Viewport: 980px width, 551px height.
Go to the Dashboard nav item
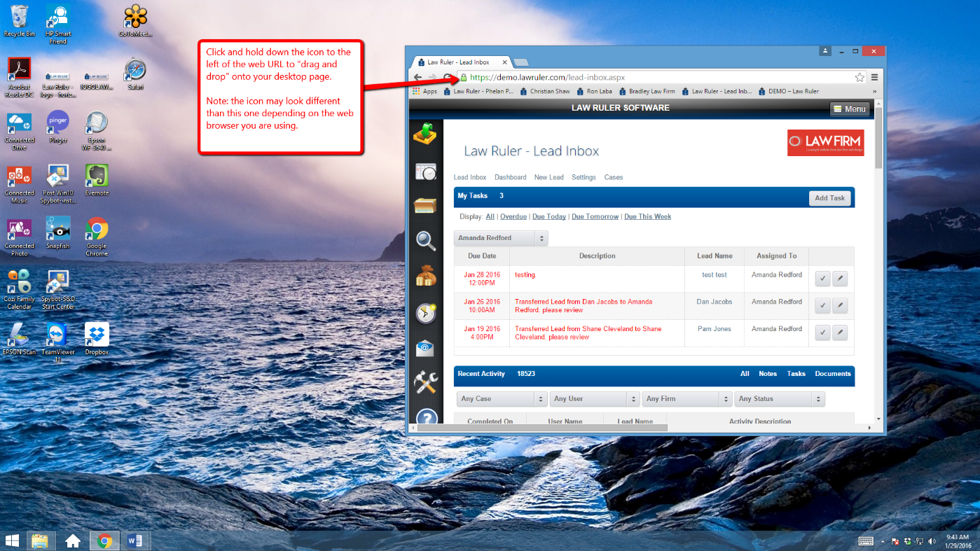[x=511, y=177]
